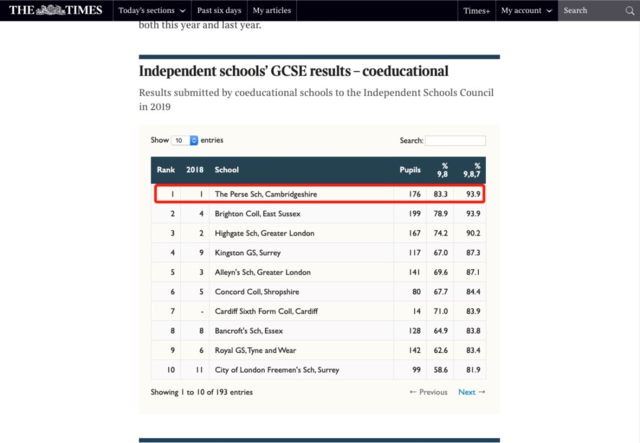Click the Previous page link
Image resolution: width=640 pixels, height=443 pixels.
click(x=429, y=392)
